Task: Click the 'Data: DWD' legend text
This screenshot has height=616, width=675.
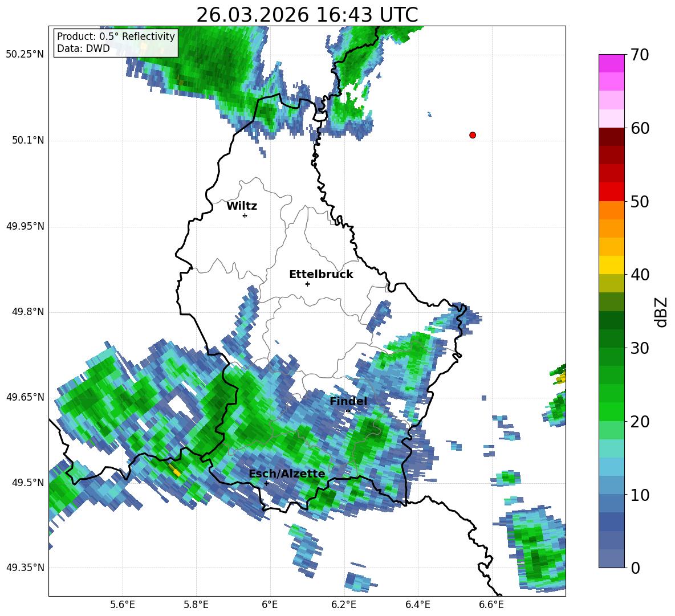Action: (83, 48)
